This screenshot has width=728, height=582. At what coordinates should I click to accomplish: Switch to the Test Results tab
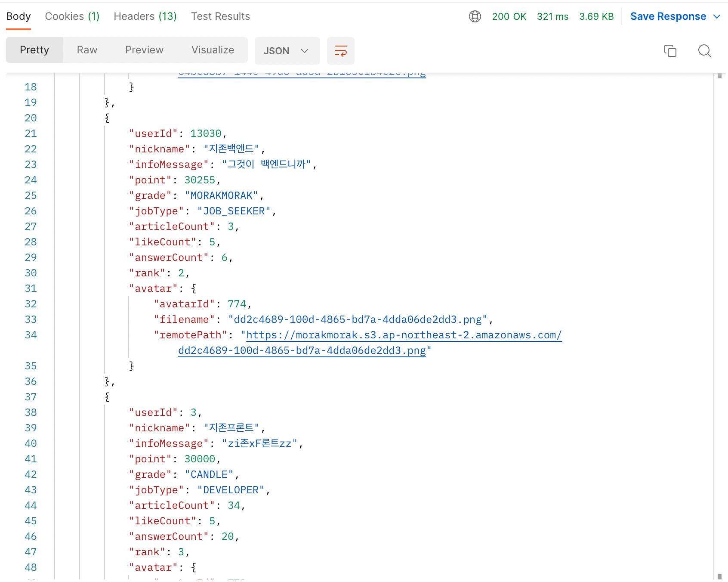click(221, 16)
